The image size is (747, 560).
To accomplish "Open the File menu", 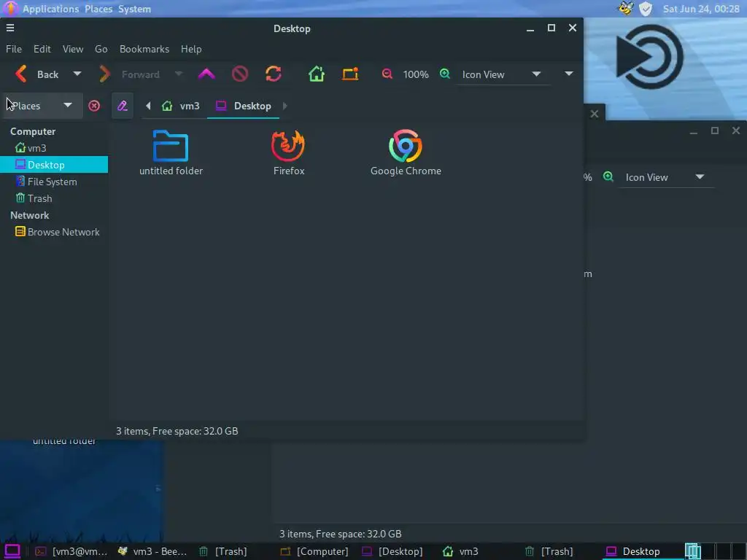I will pos(14,49).
